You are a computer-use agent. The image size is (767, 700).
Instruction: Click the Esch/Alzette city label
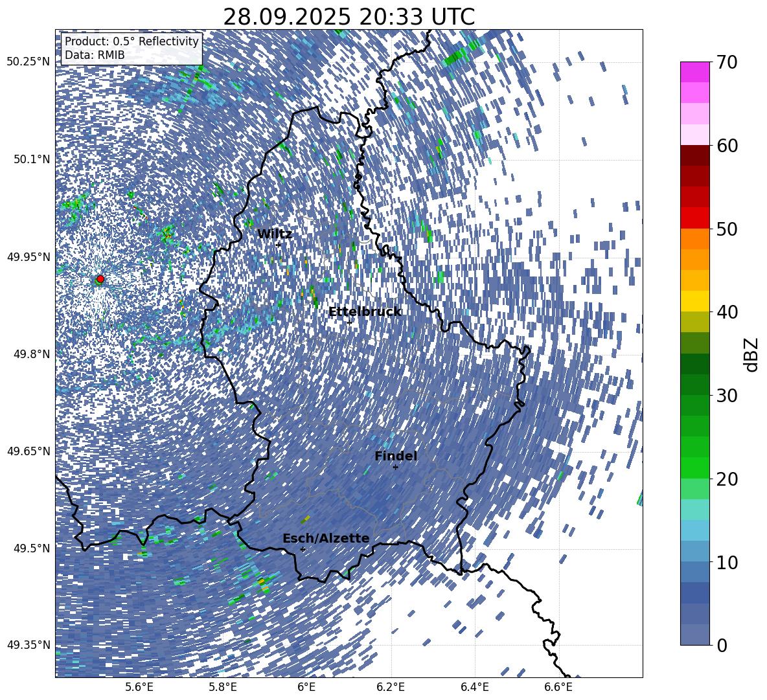pos(326,539)
